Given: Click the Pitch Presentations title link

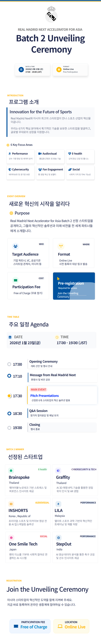Looking at the screenshot, I should pyautogui.click(x=45, y=396).
